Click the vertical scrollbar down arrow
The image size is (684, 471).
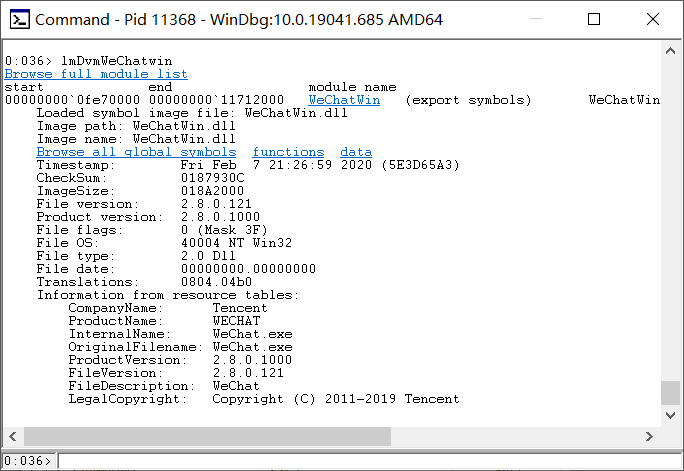tap(671, 415)
